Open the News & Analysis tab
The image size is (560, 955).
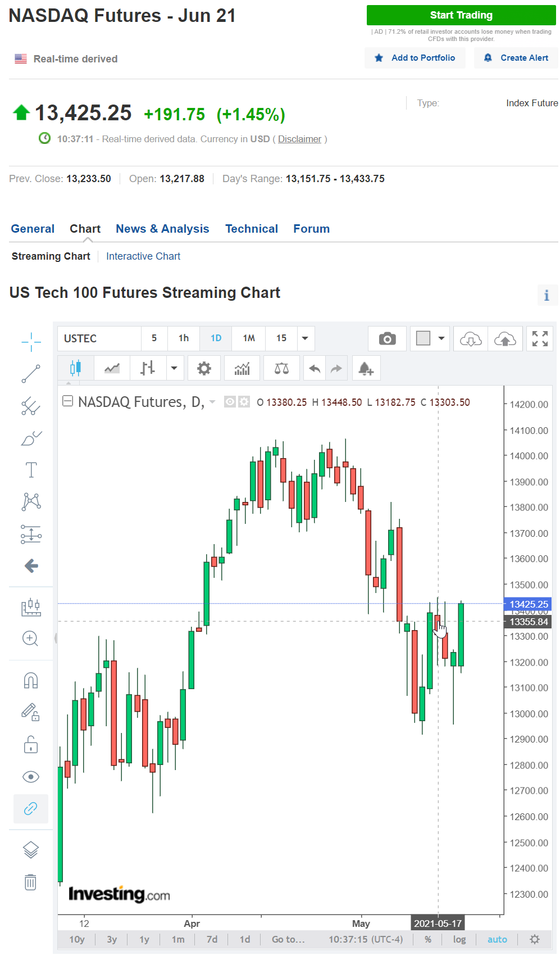[162, 229]
